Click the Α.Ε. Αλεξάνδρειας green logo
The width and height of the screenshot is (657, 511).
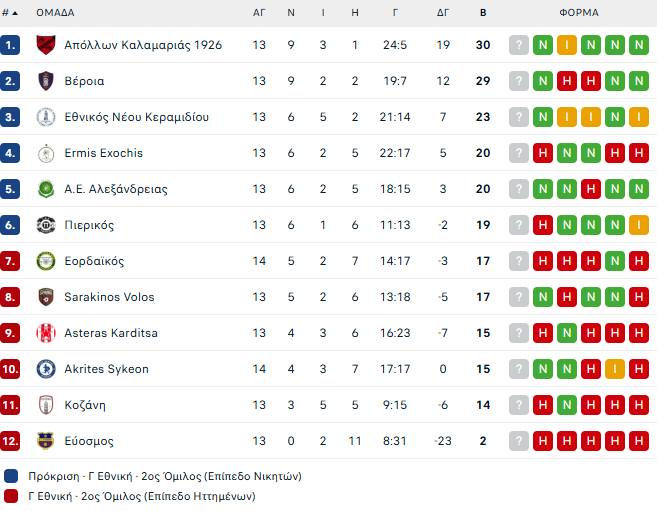(45, 189)
